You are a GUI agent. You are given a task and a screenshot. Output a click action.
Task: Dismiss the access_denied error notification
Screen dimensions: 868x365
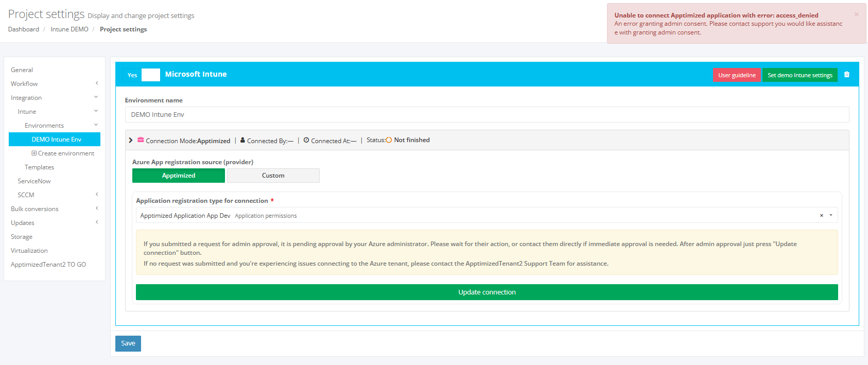coord(856,14)
